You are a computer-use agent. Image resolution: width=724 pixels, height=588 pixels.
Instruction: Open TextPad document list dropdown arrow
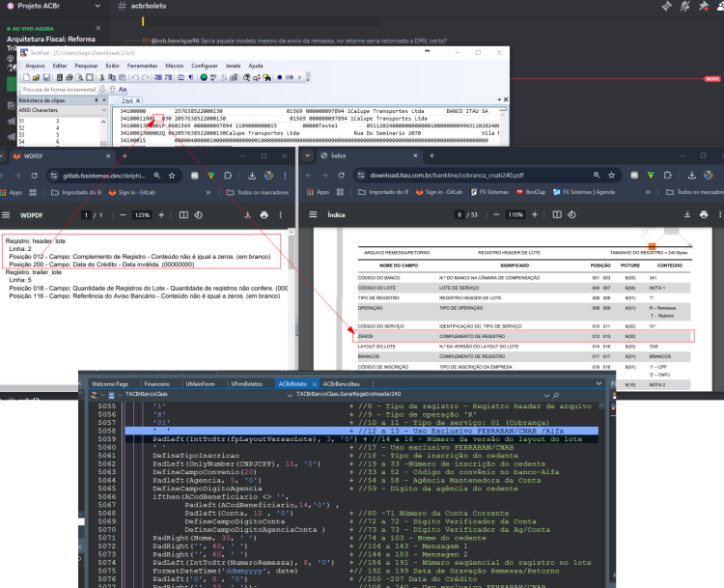pos(499,99)
